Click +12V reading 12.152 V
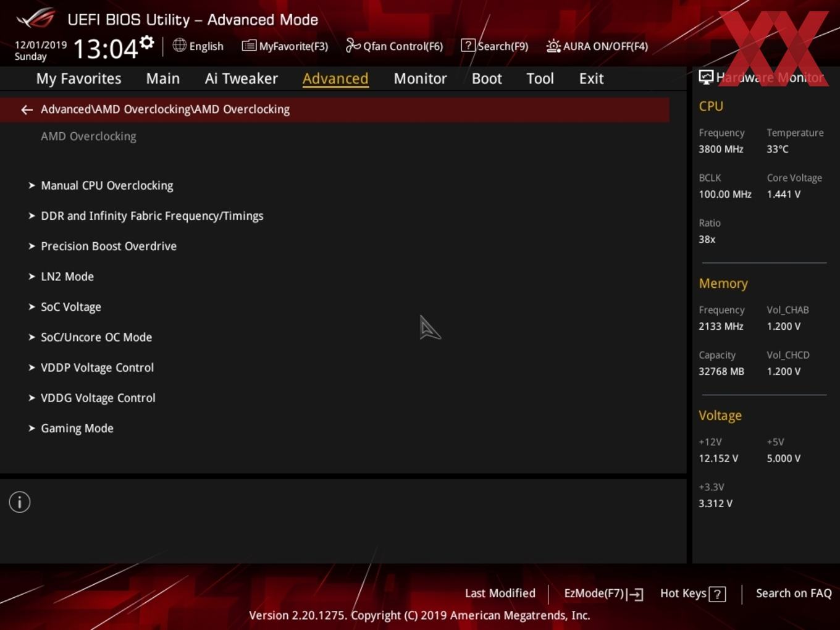This screenshot has height=630, width=840. pyautogui.click(x=718, y=458)
